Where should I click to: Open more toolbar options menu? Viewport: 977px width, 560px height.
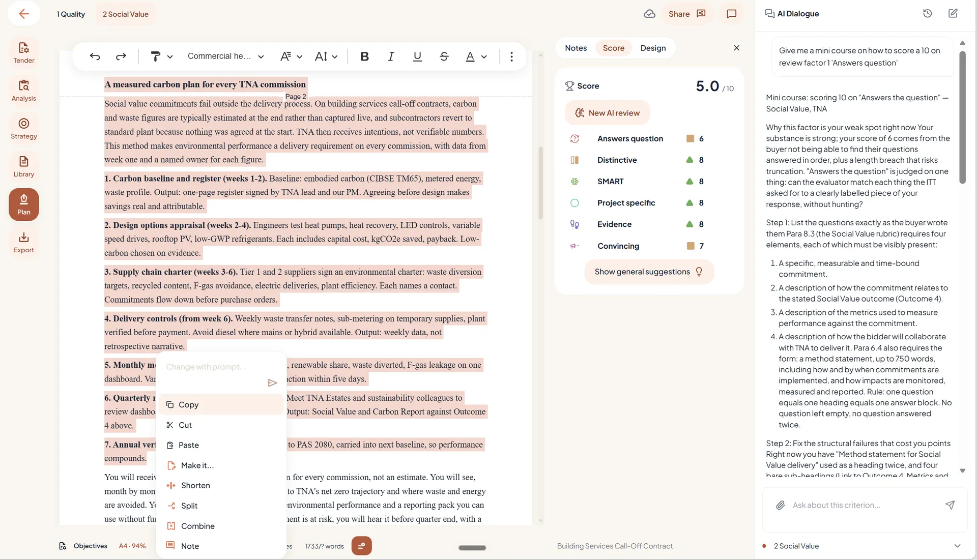click(x=511, y=56)
